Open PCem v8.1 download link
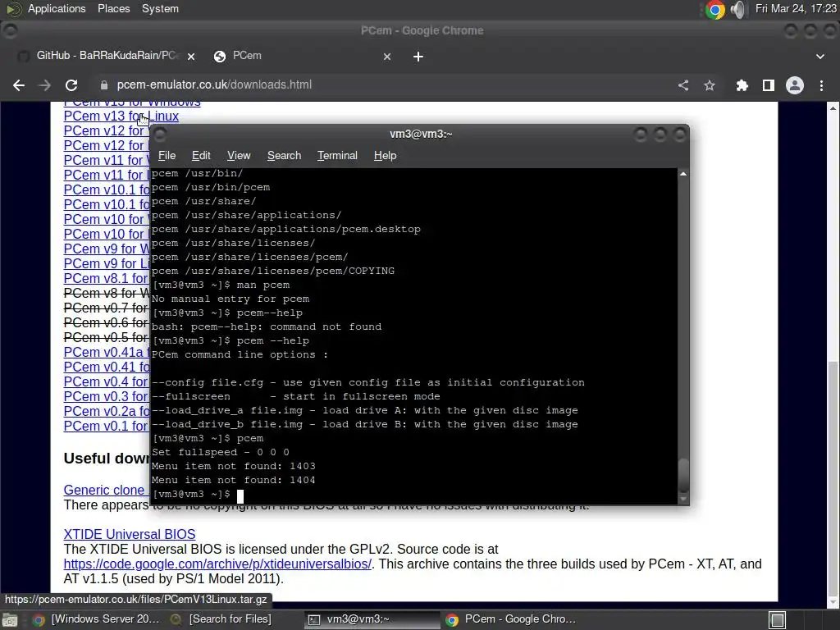The image size is (840, 630). (106, 279)
